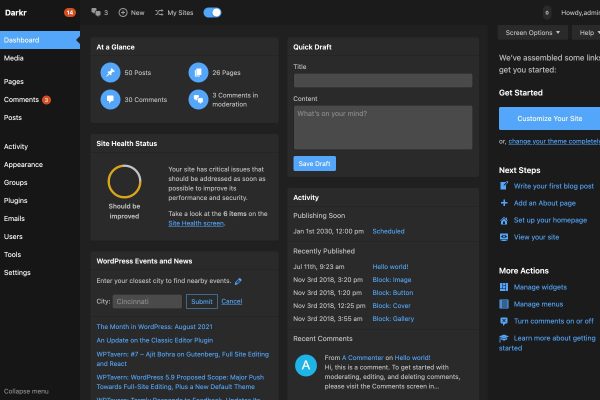Click the My Sites shuffle icon
This screenshot has width=600, height=400.
tap(159, 13)
